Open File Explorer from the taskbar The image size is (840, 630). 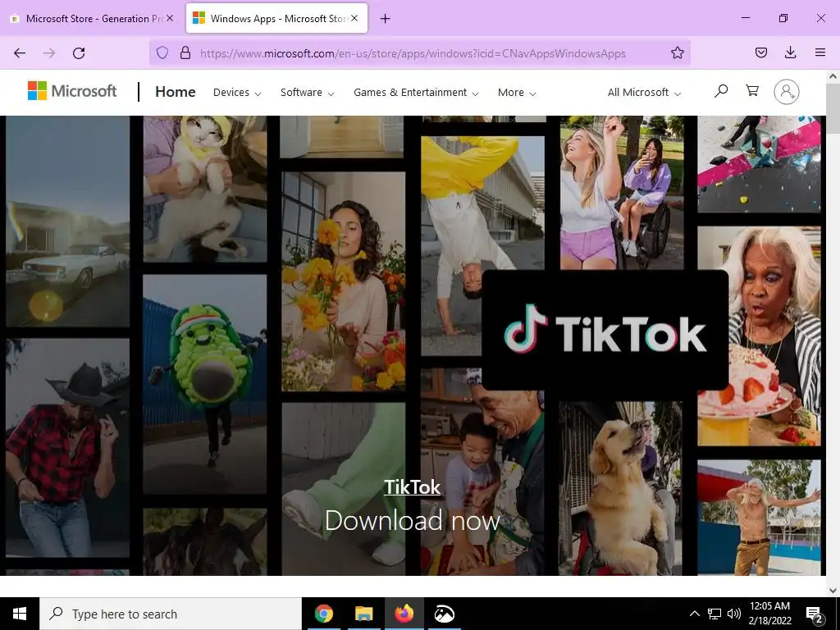point(363,614)
